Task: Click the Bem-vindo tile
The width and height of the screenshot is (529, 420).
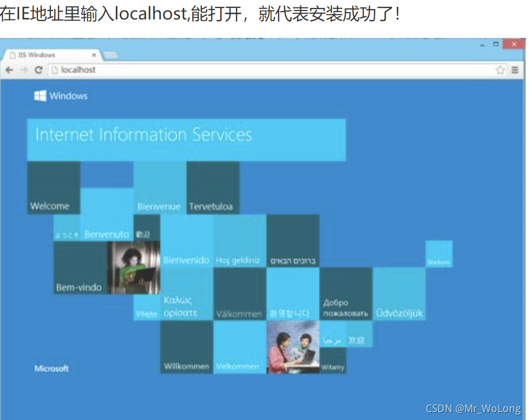Action: coord(80,268)
